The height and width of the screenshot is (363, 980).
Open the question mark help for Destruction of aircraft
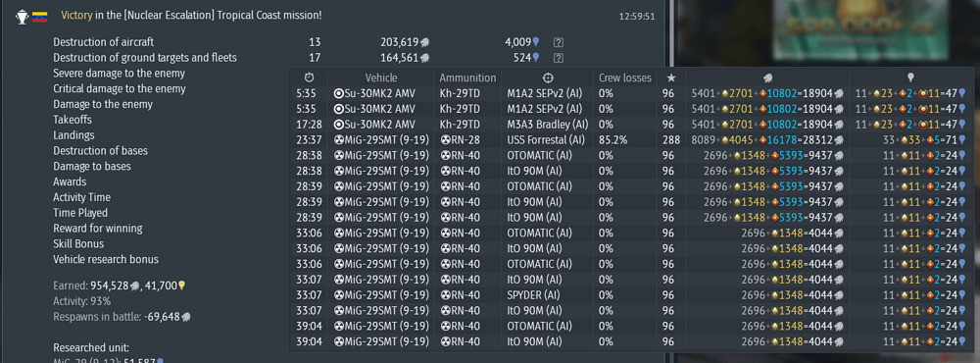point(559,42)
